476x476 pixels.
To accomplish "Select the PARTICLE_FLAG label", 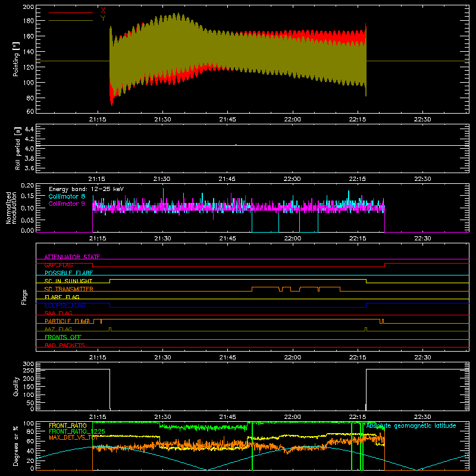I will [x=67, y=321].
